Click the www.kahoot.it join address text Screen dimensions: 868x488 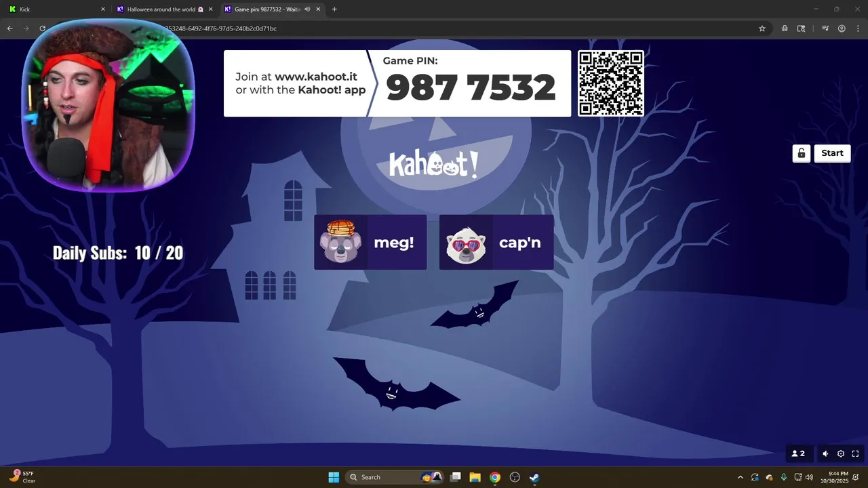click(x=316, y=77)
